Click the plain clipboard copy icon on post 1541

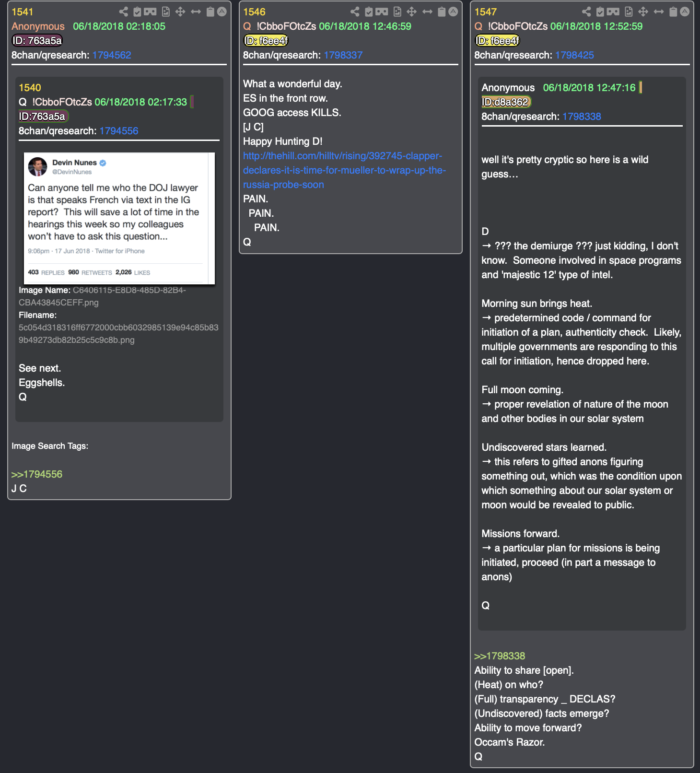[210, 12]
